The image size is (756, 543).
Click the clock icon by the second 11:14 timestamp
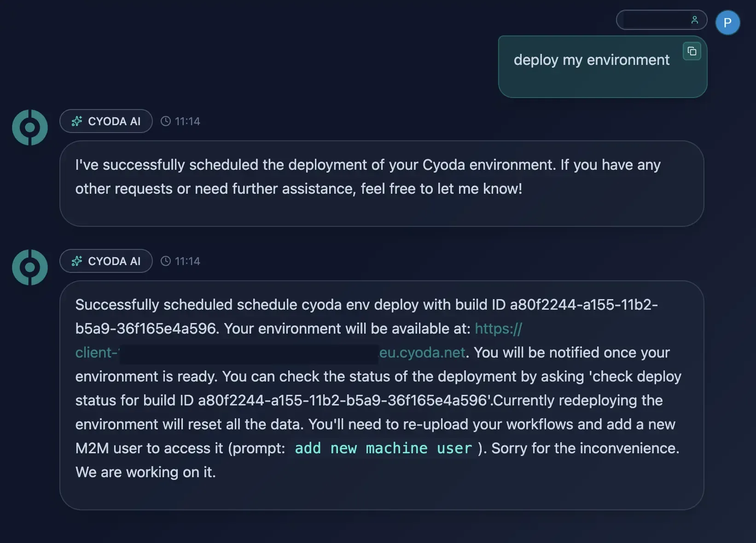(x=166, y=261)
